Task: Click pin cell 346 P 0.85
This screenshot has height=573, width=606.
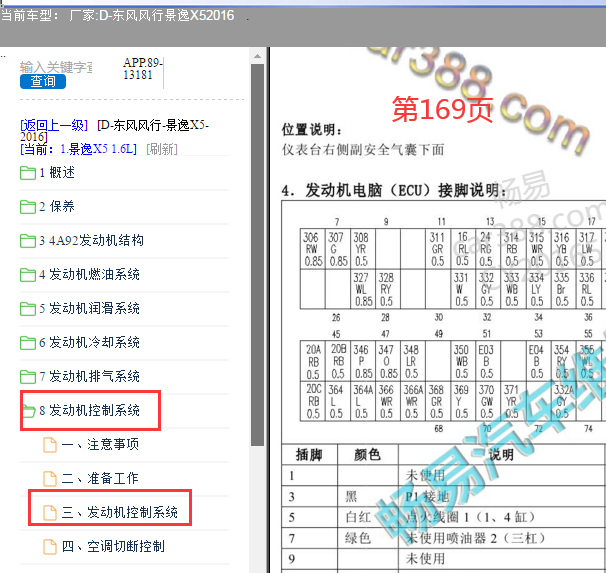Action: click(x=363, y=362)
